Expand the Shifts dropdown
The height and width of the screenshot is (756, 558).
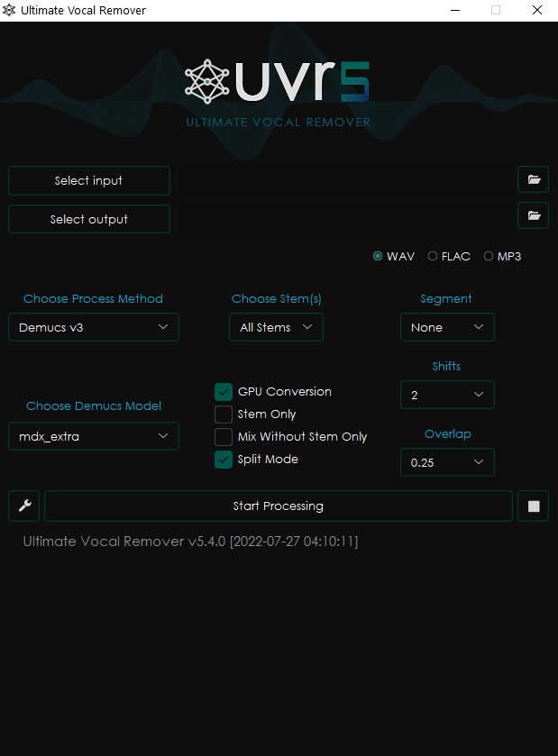pyautogui.click(x=447, y=395)
